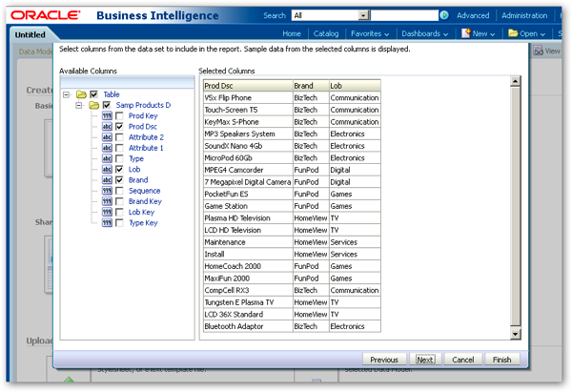
Task: Uncheck the Brand checkbox
Action: [x=119, y=180]
